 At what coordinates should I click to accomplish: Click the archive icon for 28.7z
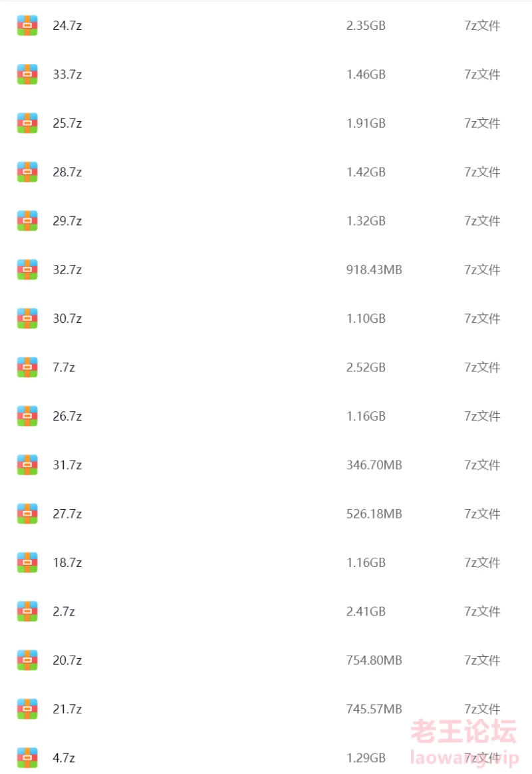(x=27, y=172)
